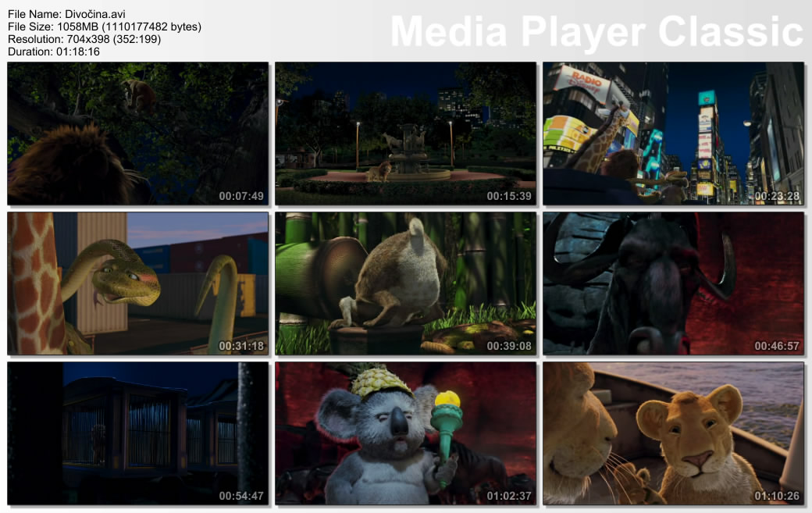Select the 00:46:57 timestamp label
Viewport: 812px width, 513px height.
[777, 346]
